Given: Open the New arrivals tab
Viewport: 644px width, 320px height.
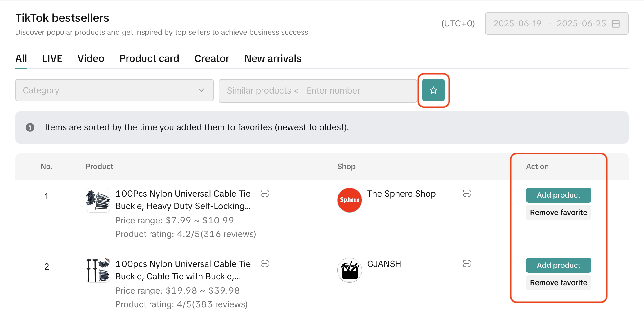Looking at the screenshot, I should pyautogui.click(x=273, y=58).
